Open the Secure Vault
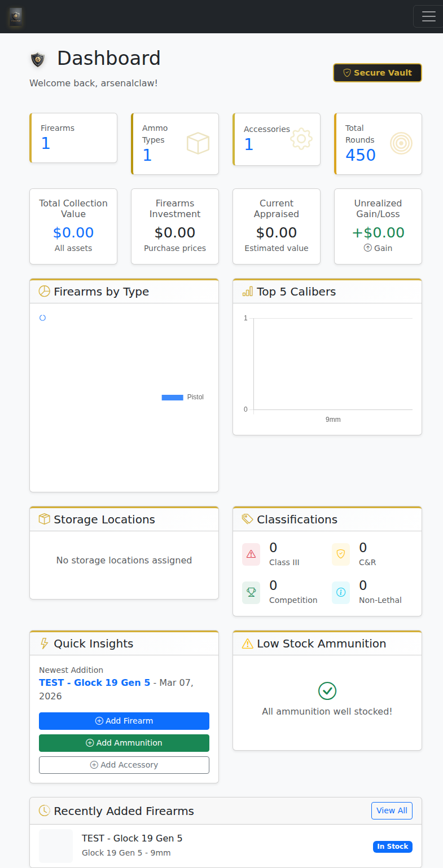The height and width of the screenshot is (868, 443). pos(377,72)
